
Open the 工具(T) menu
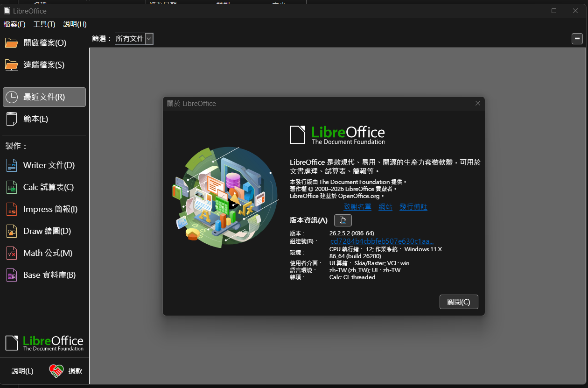coord(44,24)
